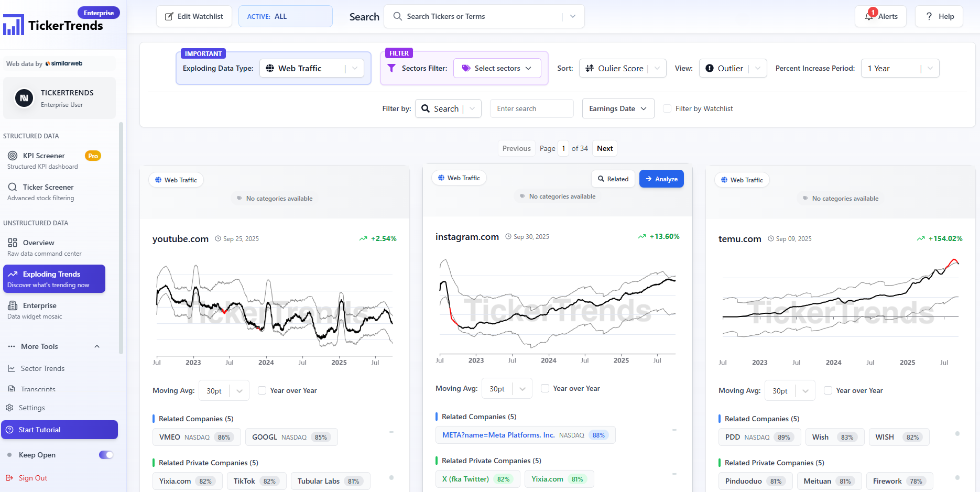Expand the Earnings Date dropdown
The height and width of the screenshot is (492, 980).
click(618, 108)
